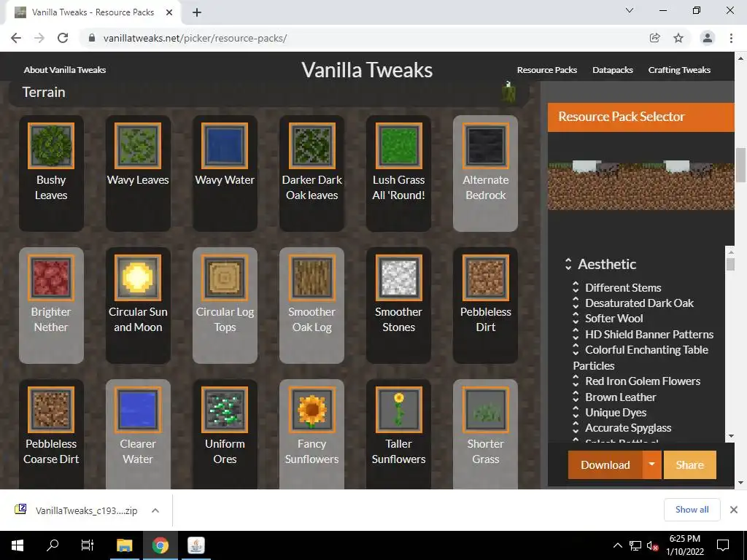Click the Download button
Viewport: 747px width, 560px height.
click(x=605, y=464)
